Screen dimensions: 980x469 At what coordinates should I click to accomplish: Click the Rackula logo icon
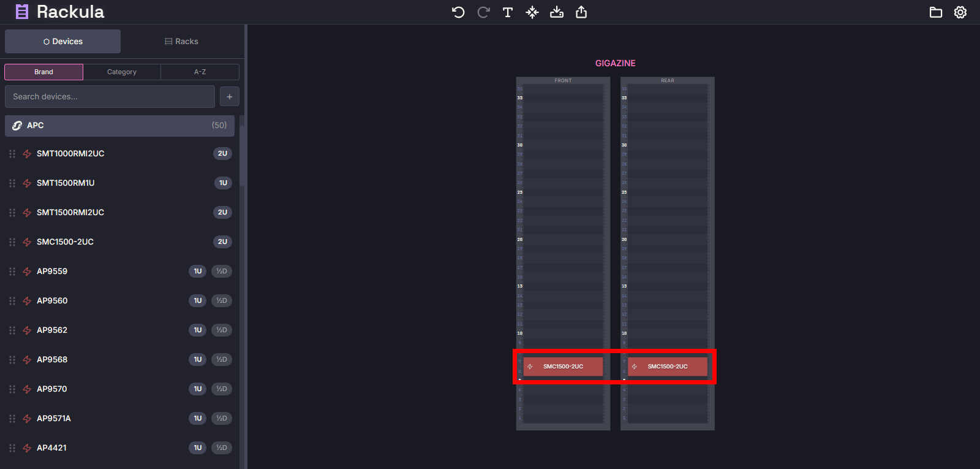click(22, 12)
